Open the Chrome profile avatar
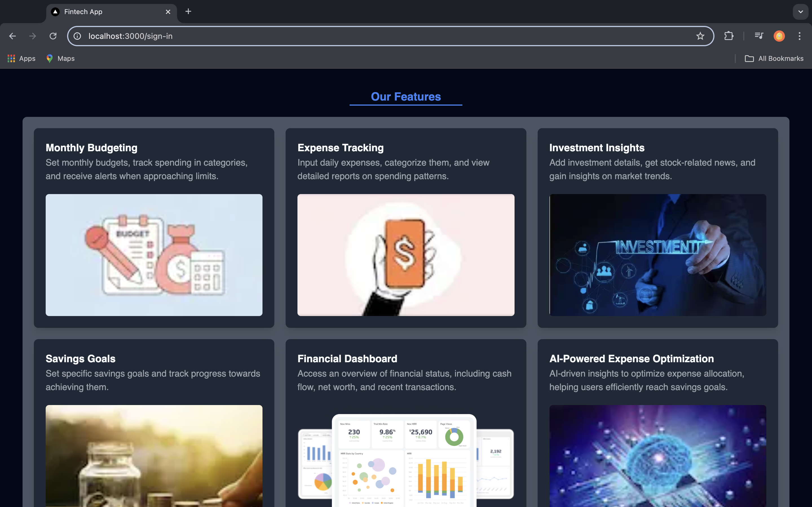812x507 pixels. click(779, 36)
